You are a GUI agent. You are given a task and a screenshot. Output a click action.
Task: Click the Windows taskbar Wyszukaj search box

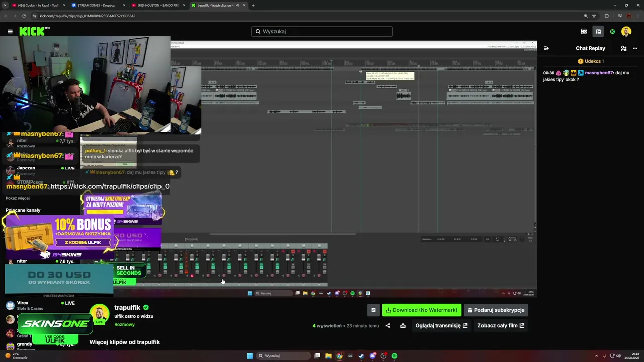point(283,356)
